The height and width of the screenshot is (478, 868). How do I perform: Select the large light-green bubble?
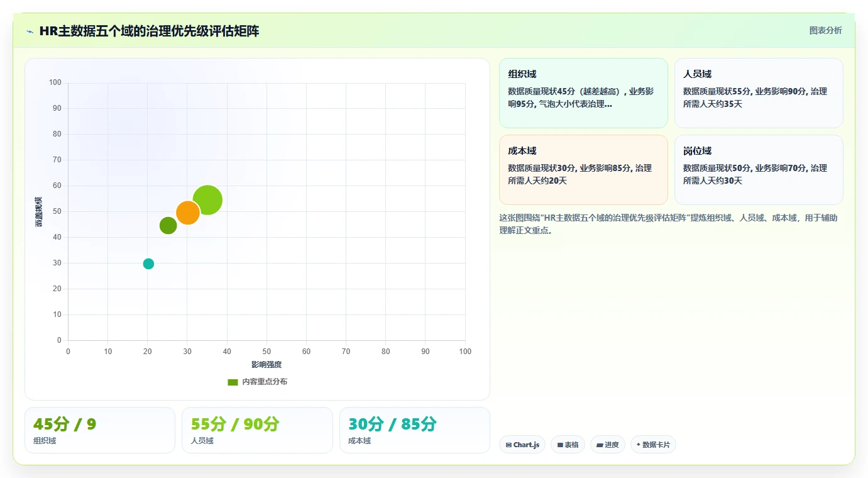207,201
